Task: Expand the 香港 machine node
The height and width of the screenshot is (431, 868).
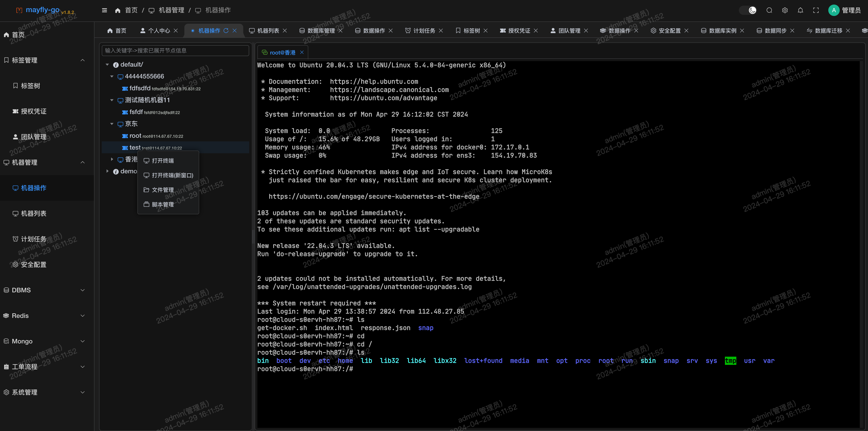Action: [112, 159]
